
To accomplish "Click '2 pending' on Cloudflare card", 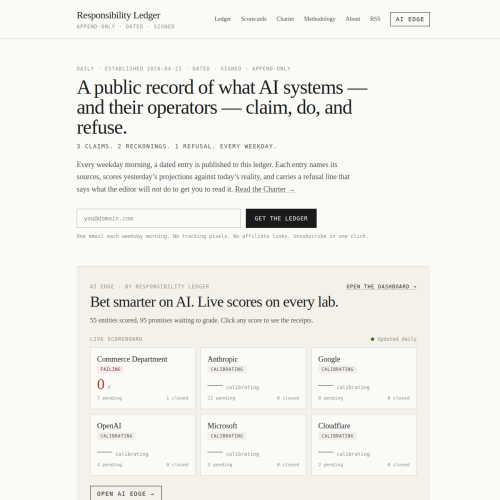I will (x=331, y=465).
